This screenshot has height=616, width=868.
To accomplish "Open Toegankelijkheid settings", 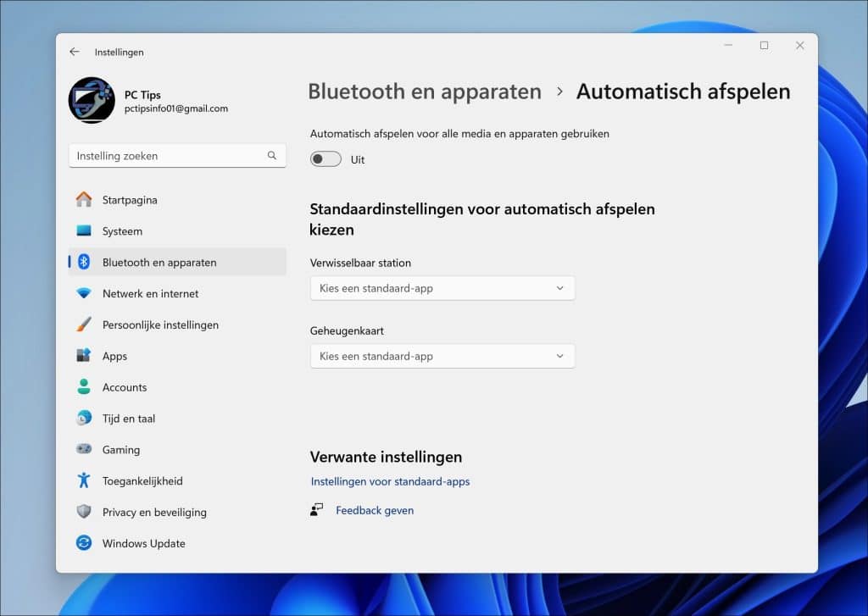I will coord(177,481).
